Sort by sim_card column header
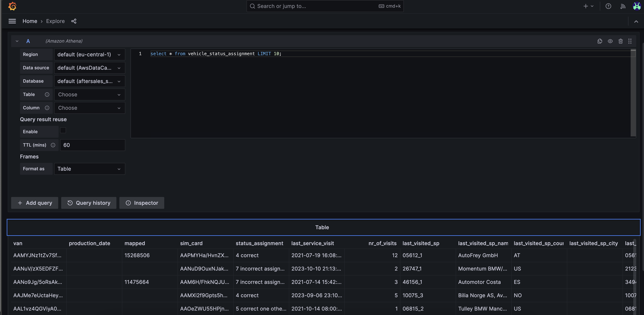Image resolution: width=644 pixels, height=315 pixels. click(x=191, y=243)
